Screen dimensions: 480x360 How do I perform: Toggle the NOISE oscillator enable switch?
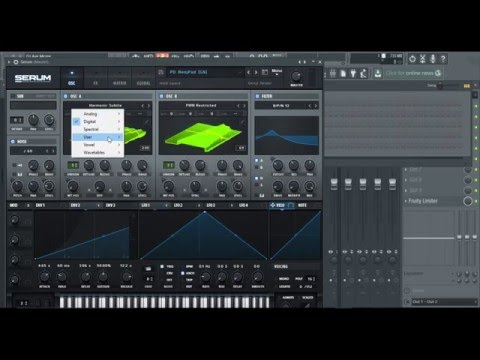point(13,142)
